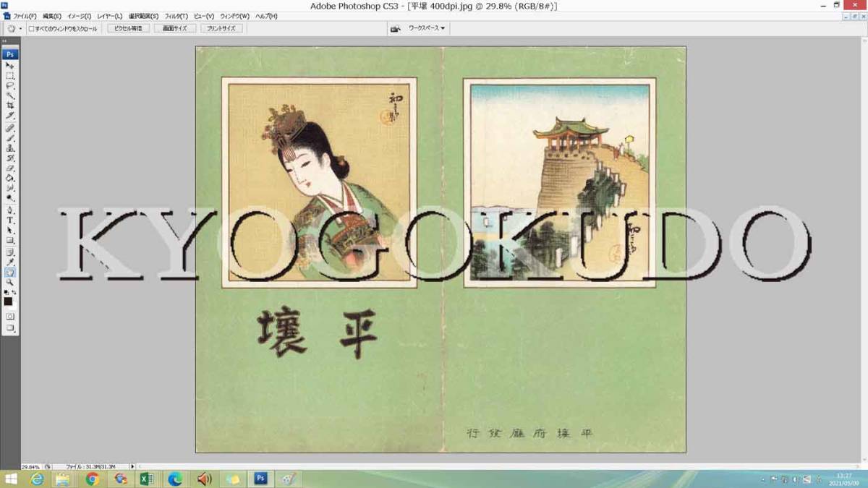The width and height of the screenshot is (868, 488).
Task: Enable すべてのウィンドウをスクロール checkbox
Action: (x=31, y=29)
